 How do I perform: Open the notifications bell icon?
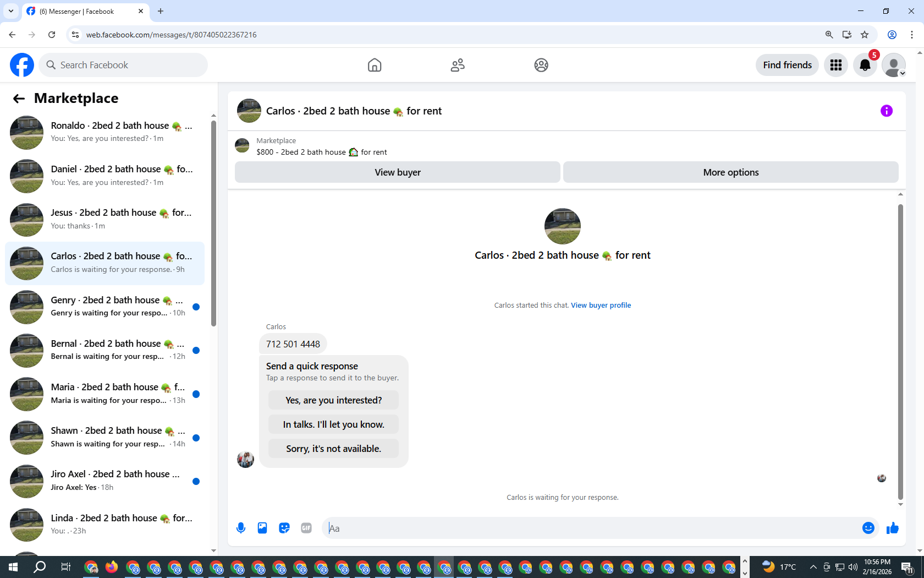865,65
